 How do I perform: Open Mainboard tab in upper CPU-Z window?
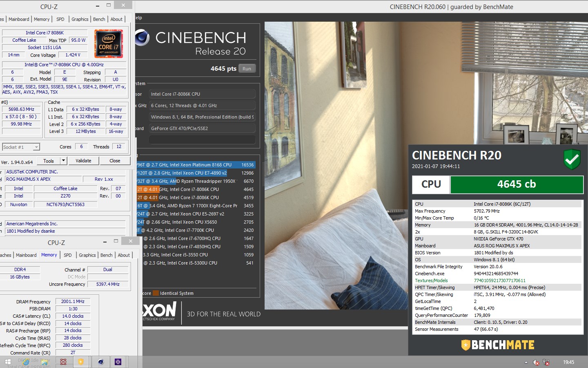[x=19, y=19]
